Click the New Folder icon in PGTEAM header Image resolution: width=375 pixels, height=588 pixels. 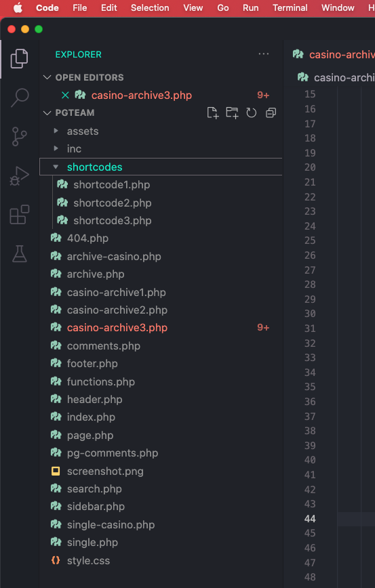tap(232, 112)
